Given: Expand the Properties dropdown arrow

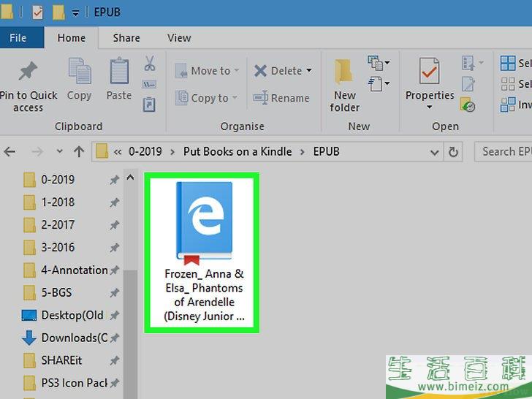Looking at the screenshot, I should (429, 107).
